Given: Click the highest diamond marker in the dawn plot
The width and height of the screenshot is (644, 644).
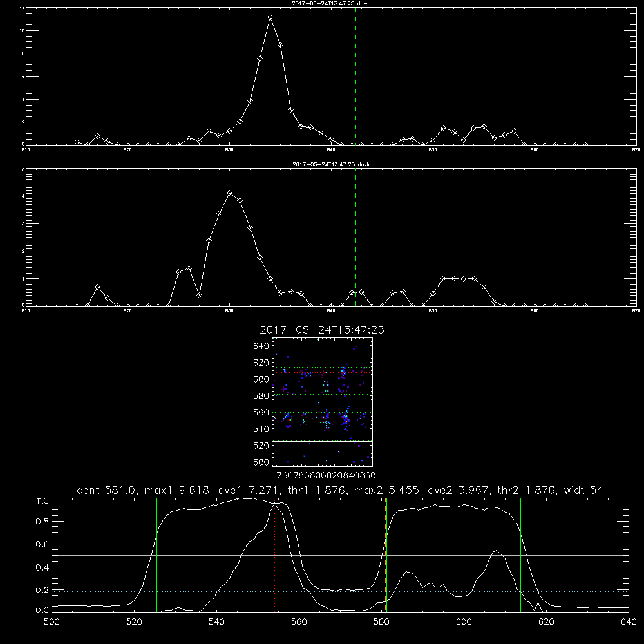Looking at the screenshot, I should 270,17.
